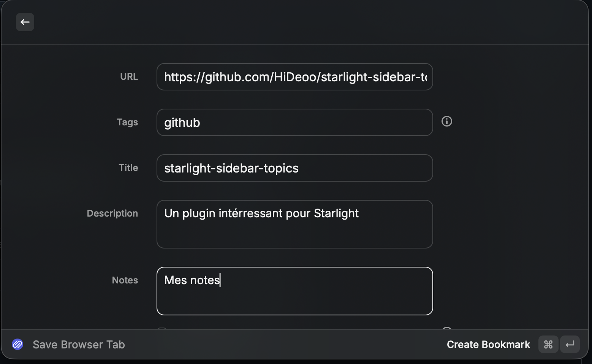Edit the Description text area
Viewport: 592px width, 364px height.
click(294, 224)
